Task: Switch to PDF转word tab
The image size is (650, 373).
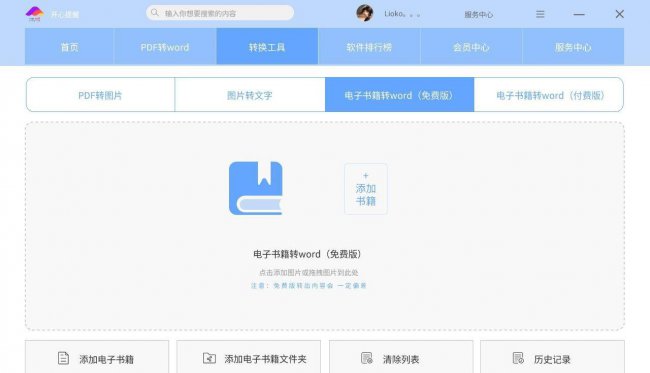Action: click(165, 46)
